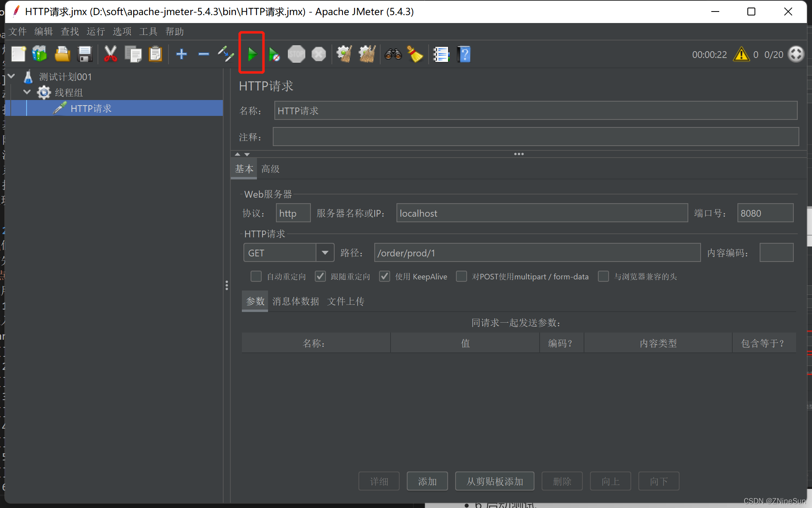
Task: Open the Templates icon in toolbar
Action: click(x=40, y=54)
